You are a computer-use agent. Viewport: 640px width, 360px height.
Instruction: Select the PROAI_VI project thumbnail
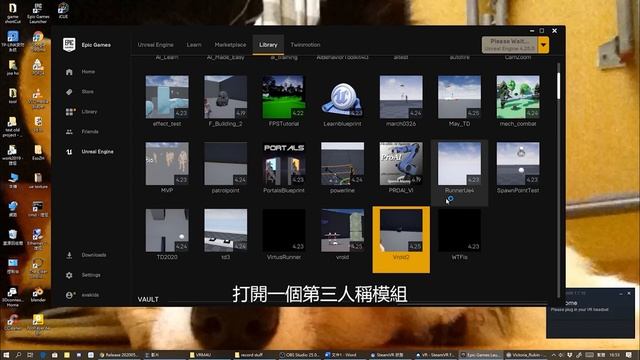(x=401, y=164)
